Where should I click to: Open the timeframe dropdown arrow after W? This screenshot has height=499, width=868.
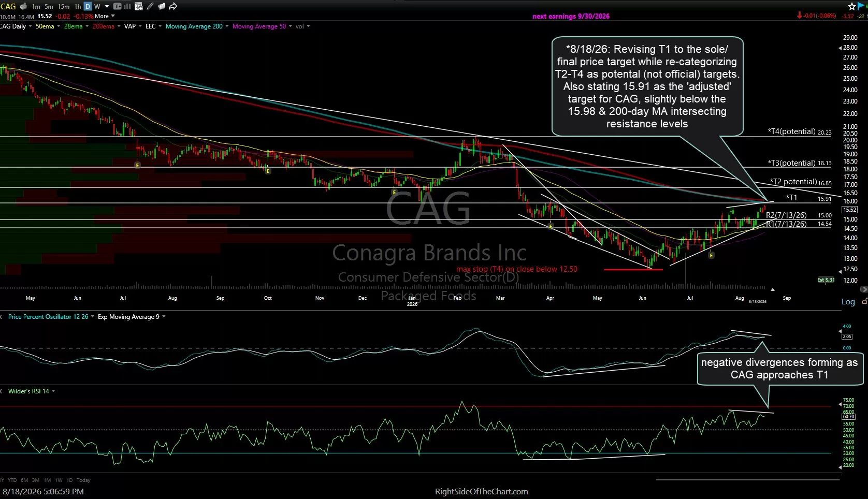coord(107,6)
